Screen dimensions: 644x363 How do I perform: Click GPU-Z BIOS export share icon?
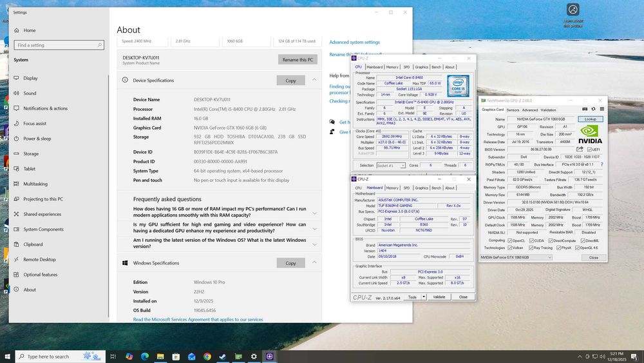(580, 149)
